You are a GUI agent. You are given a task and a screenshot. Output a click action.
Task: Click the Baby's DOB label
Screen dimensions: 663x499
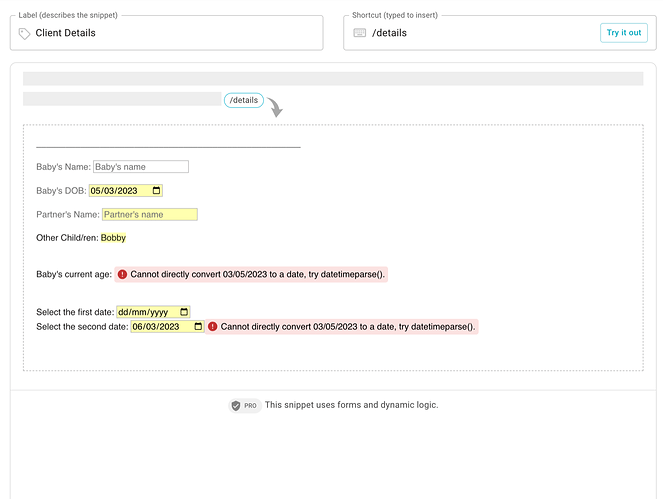coord(61,191)
